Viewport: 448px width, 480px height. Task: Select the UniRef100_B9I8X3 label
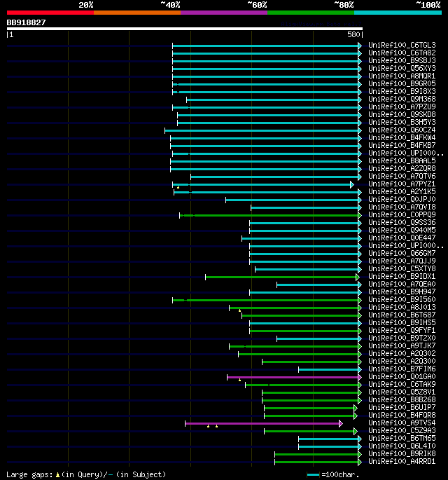click(402, 92)
